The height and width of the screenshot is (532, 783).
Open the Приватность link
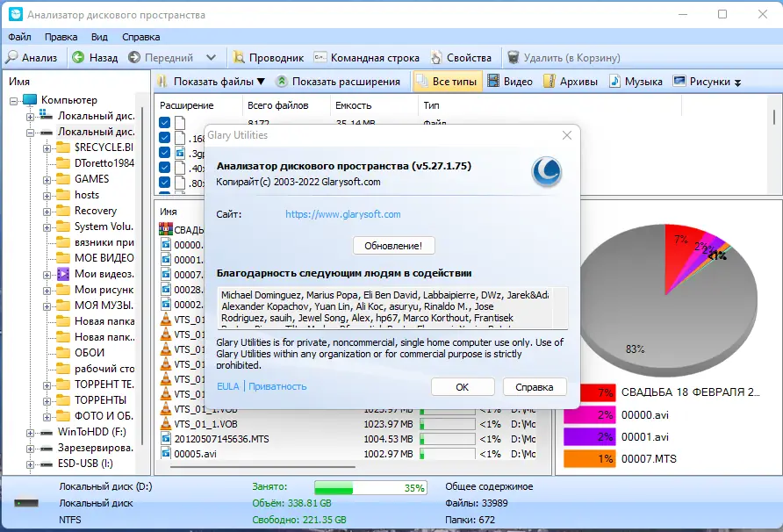277,386
